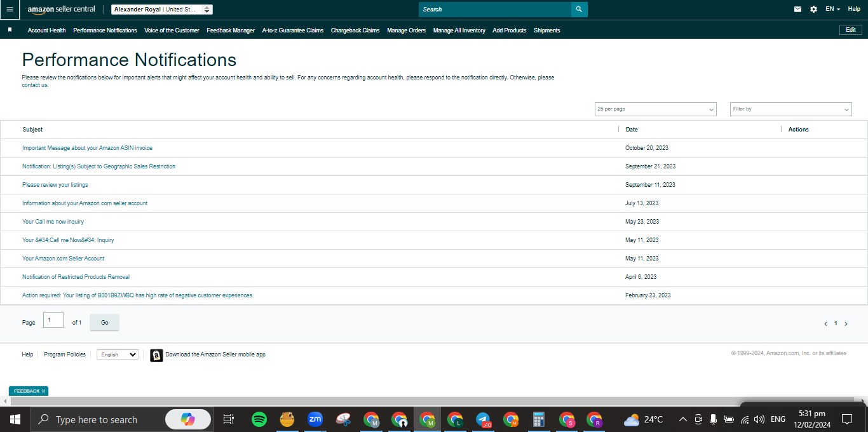
Task: Close the Feedback tab
Action: tap(43, 391)
